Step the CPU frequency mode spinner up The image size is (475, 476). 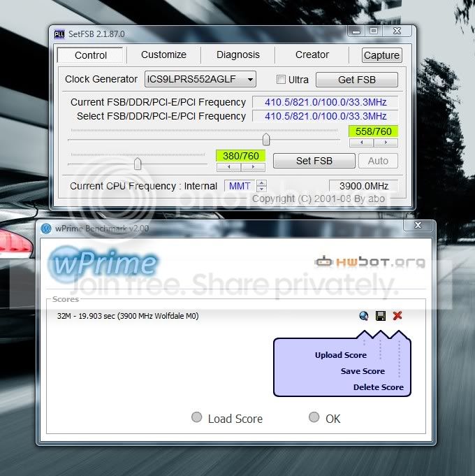[x=261, y=182]
